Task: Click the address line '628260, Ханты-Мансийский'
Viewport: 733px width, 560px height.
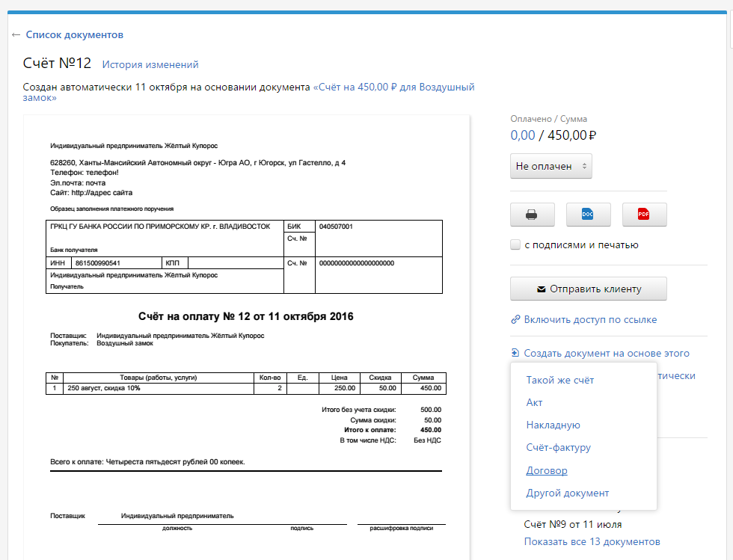Action: point(197,163)
